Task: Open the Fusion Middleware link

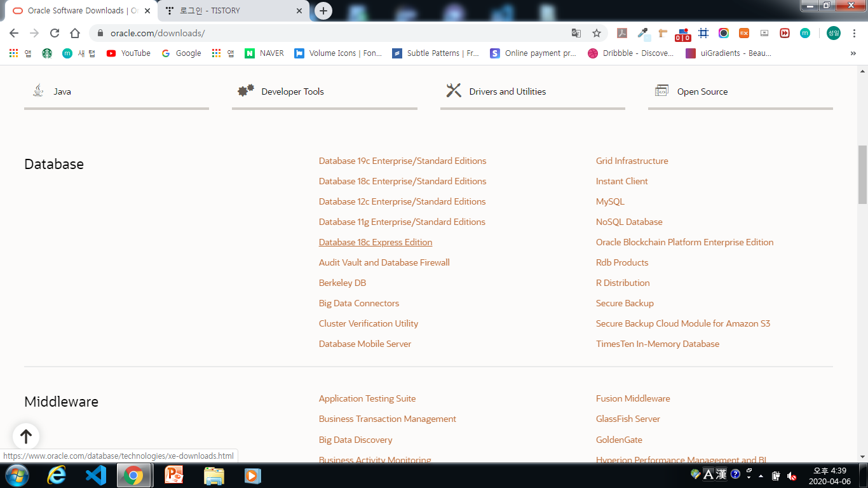Action: 633,398
